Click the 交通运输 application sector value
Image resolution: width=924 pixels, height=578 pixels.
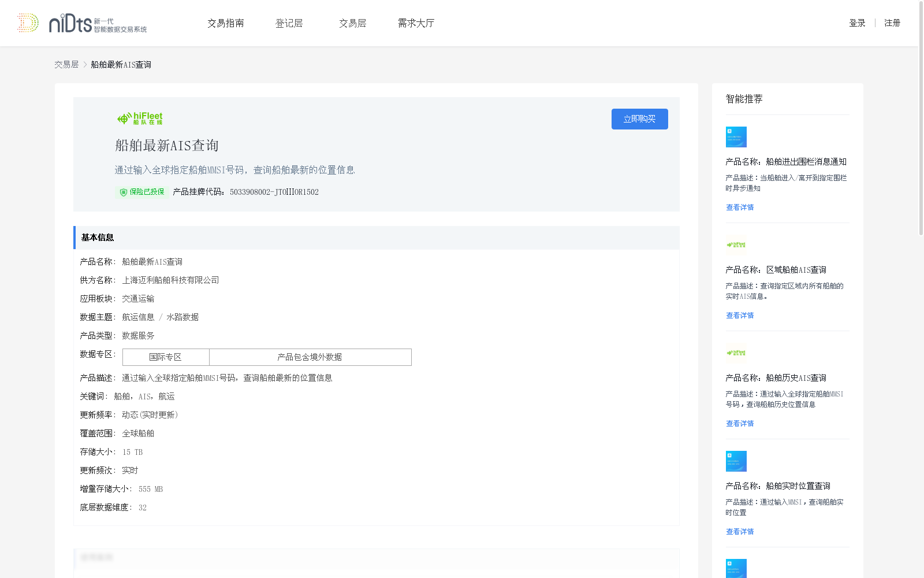pos(138,299)
